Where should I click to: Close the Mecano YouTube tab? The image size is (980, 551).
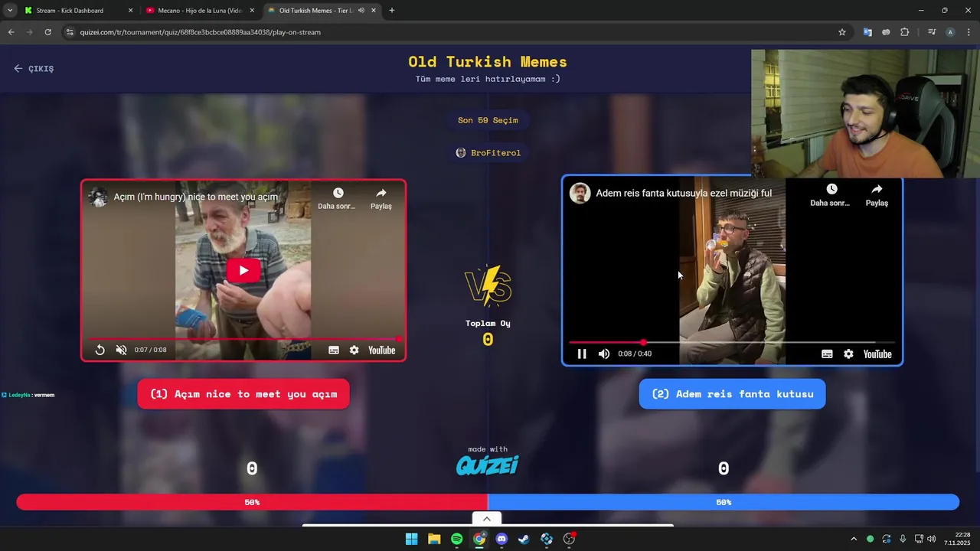[x=252, y=11]
